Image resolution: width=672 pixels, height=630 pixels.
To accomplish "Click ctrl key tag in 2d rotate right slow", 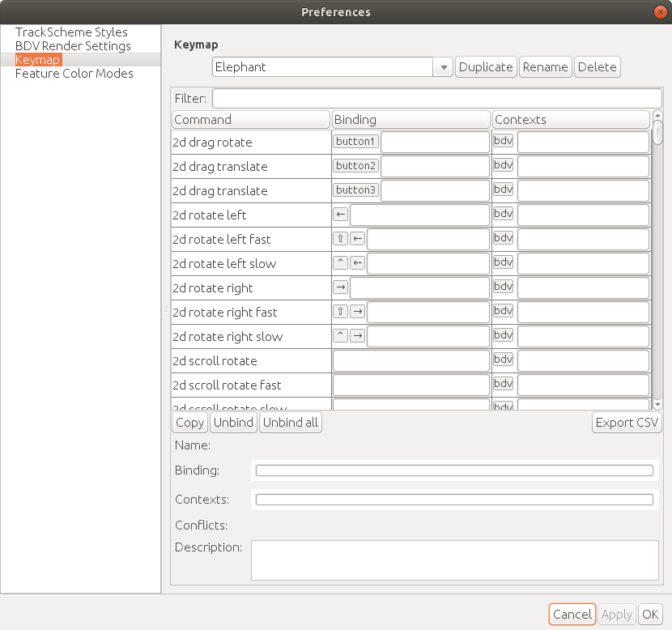I will click(x=341, y=336).
